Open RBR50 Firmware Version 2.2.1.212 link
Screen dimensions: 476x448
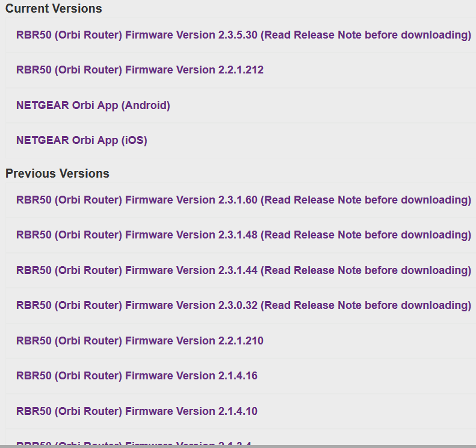point(140,70)
